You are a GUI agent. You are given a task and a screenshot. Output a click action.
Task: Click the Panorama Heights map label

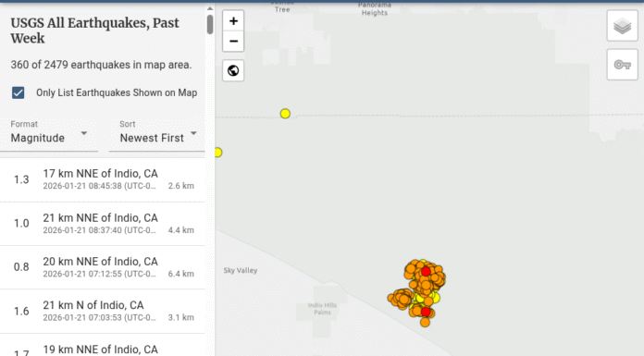pos(374,8)
